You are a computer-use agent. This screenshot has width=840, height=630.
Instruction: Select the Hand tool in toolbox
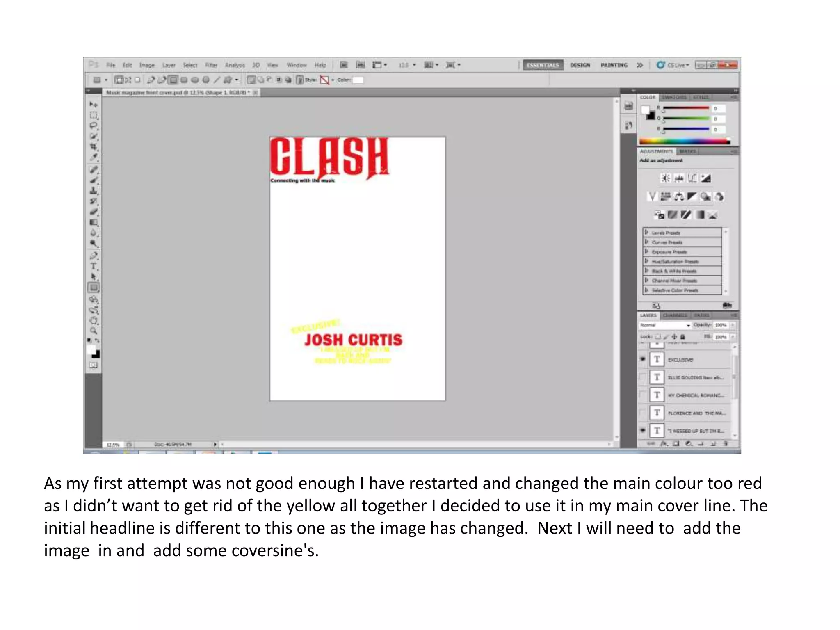click(x=94, y=320)
